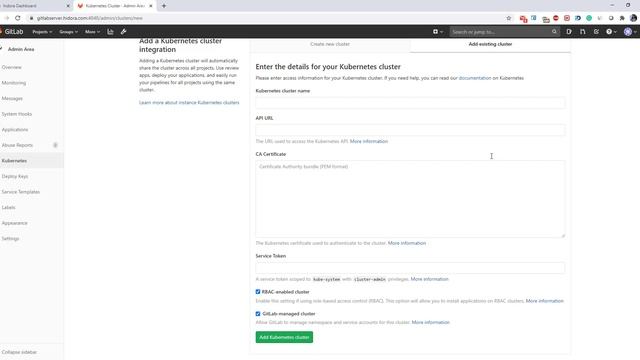
Task: Toggle RBAC-enabled cluster checkbox
Action: coord(258,292)
